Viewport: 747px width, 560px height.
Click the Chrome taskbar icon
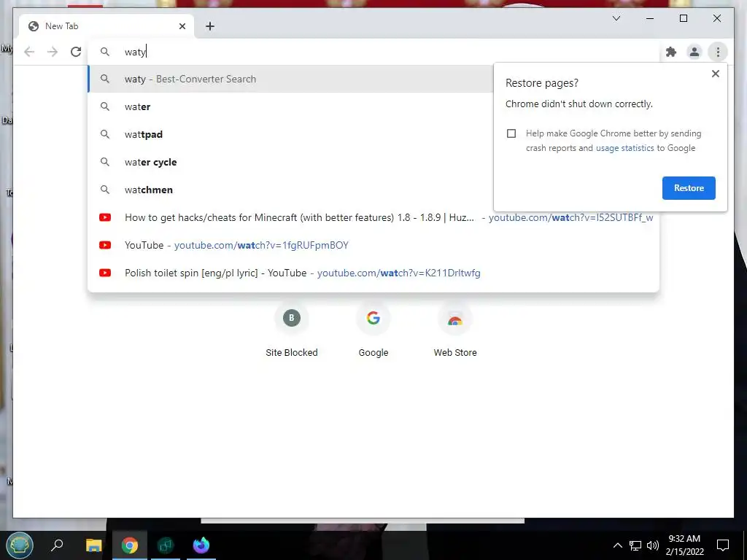coord(130,545)
